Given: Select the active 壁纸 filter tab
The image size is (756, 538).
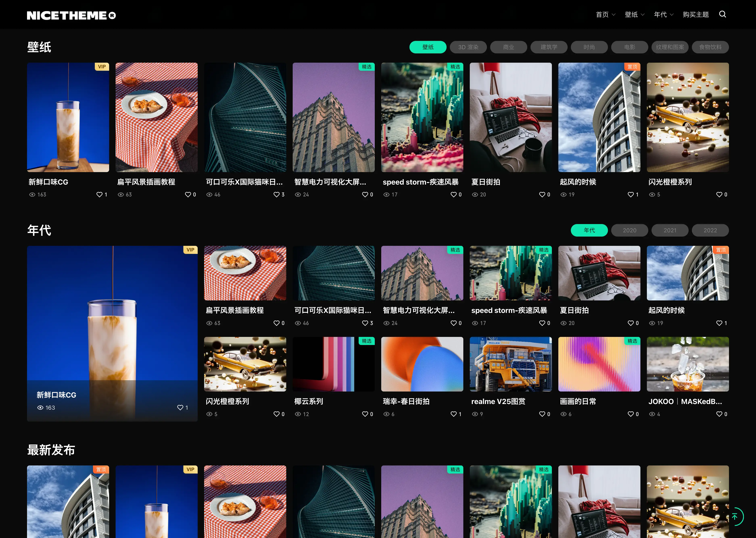Looking at the screenshot, I should (428, 47).
